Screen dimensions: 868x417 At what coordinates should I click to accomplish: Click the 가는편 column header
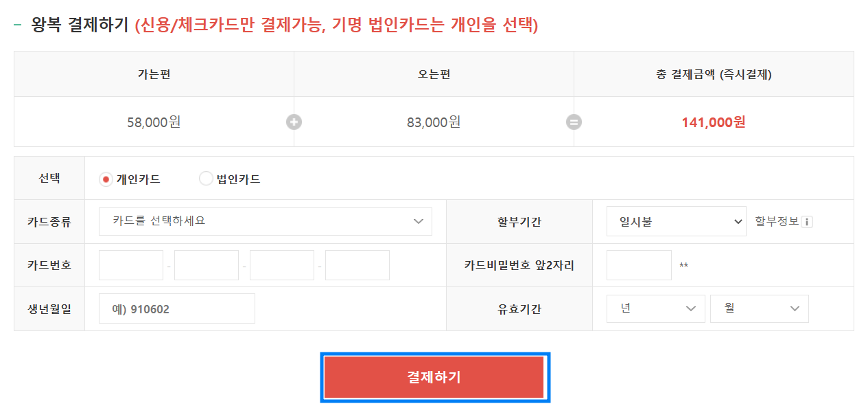(x=154, y=74)
